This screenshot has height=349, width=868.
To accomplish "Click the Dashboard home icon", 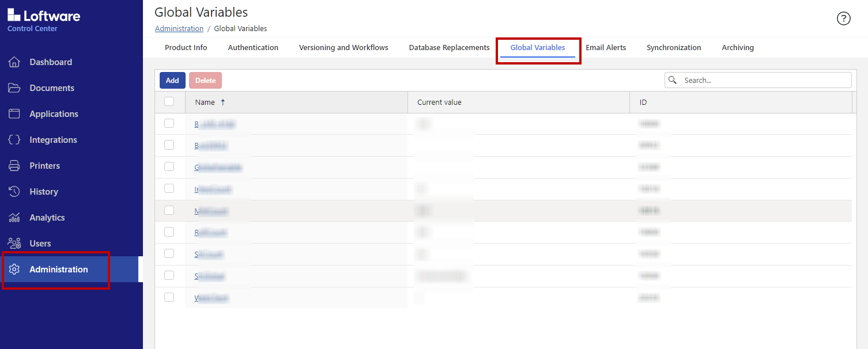I will click(14, 62).
